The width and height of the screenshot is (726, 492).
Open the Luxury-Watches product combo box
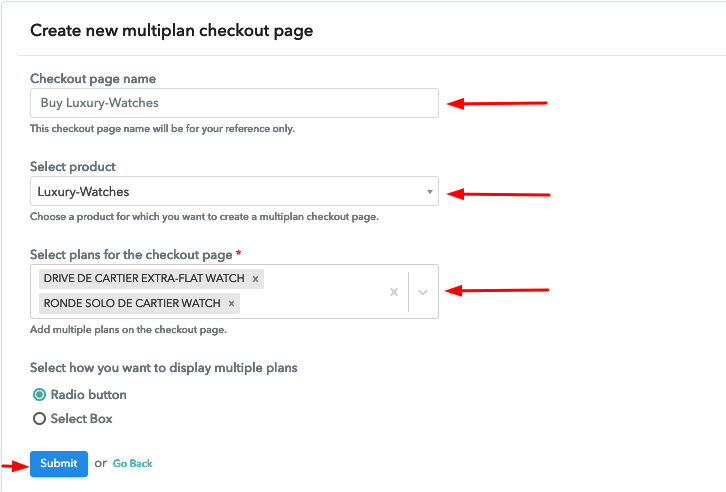click(234, 191)
